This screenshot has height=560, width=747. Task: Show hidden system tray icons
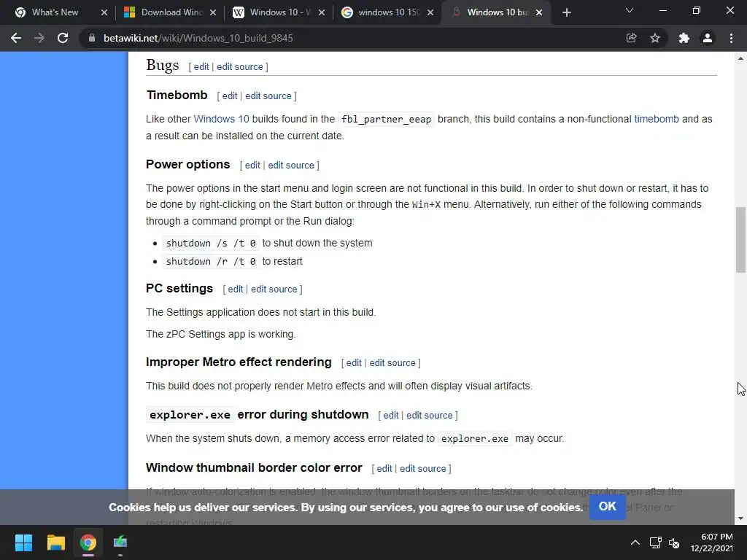pyautogui.click(x=635, y=542)
